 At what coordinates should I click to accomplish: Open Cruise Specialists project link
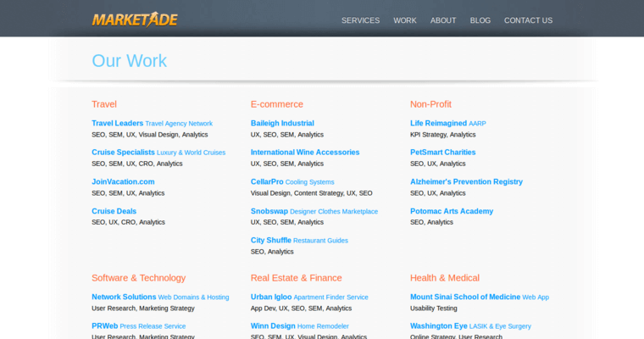tap(158, 153)
